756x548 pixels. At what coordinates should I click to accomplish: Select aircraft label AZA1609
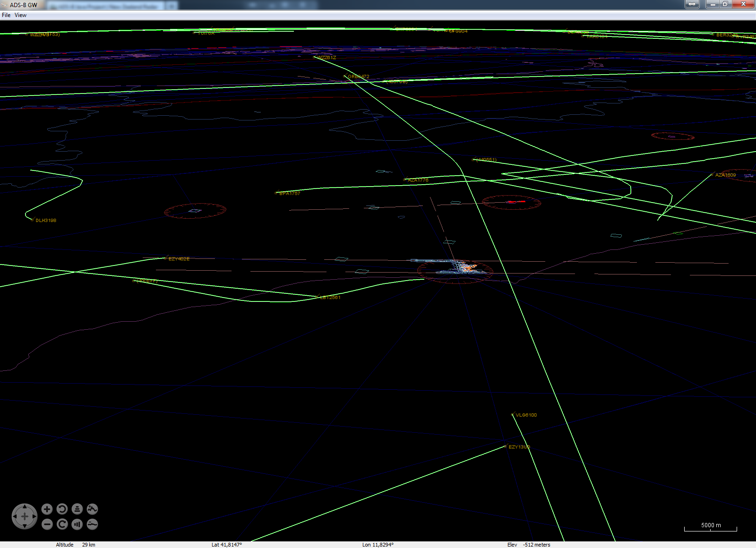click(726, 175)
